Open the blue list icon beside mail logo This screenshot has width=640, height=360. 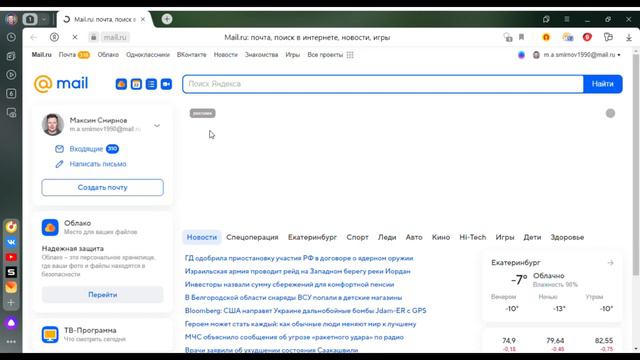point(151,84)
